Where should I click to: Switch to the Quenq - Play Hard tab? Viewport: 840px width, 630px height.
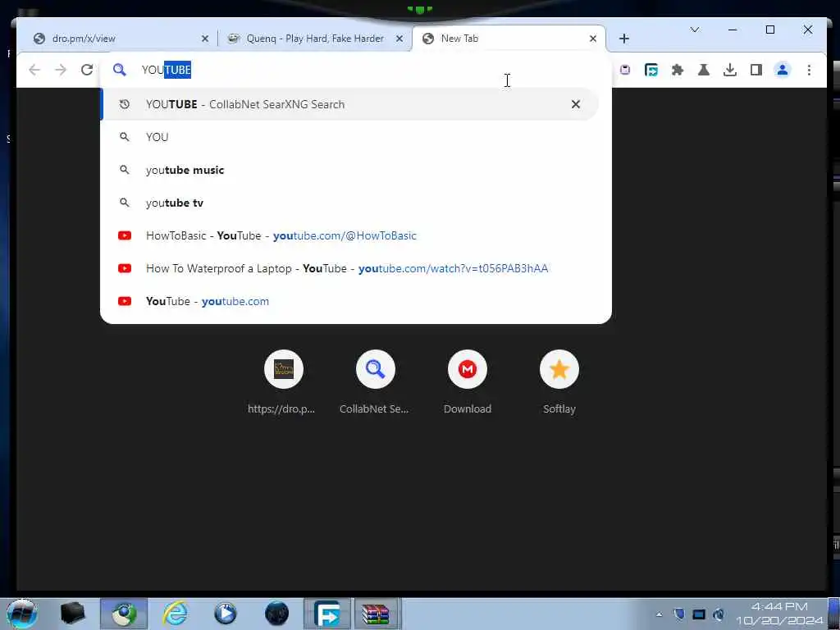[316, 39]
